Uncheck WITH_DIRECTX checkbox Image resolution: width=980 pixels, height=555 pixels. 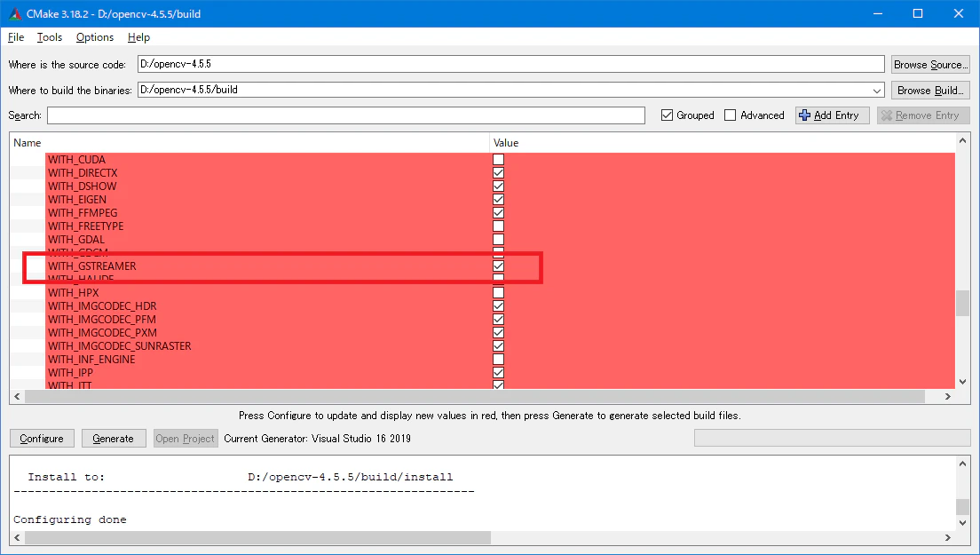(498, 172)
